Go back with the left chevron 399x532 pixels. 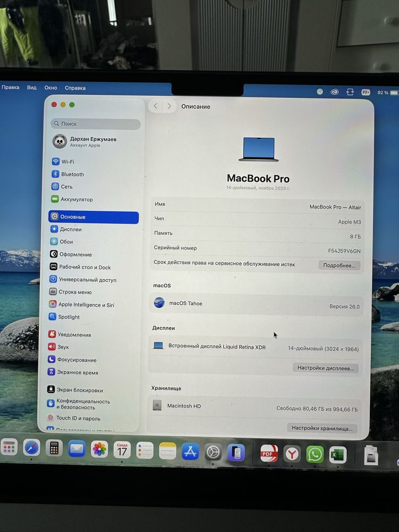coord(155,106)
